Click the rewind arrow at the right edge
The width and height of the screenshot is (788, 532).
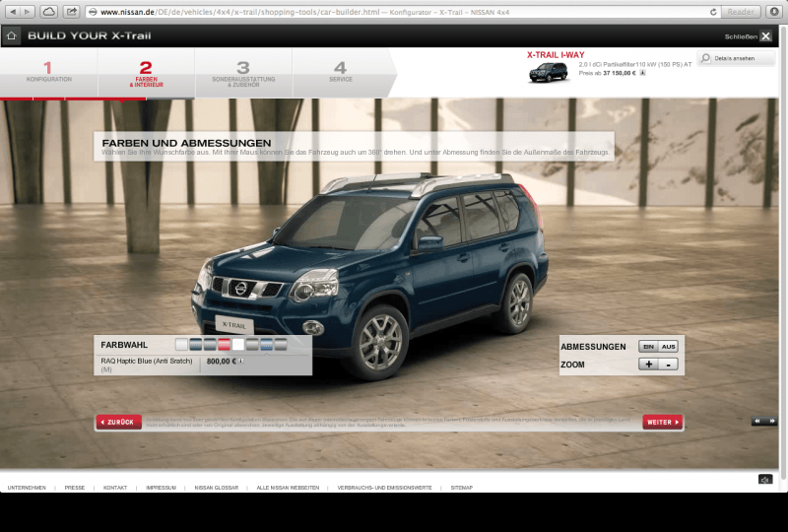coord(757,422)
